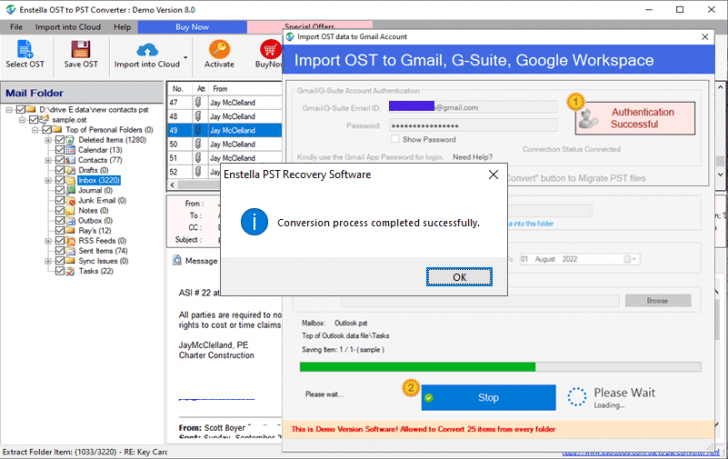
Task: Close the Enstella PST Recovery Software dialog
Action: click(x=493, y=175)
